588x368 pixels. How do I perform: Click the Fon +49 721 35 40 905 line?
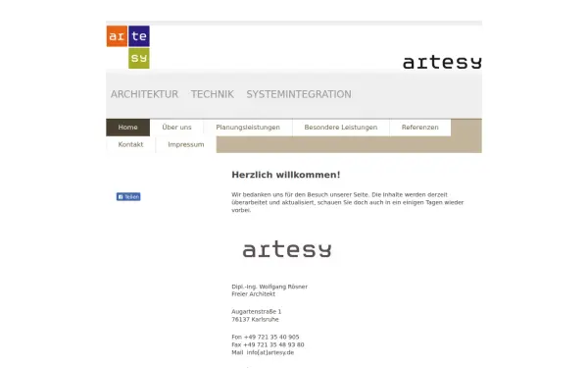click(266, 338)
